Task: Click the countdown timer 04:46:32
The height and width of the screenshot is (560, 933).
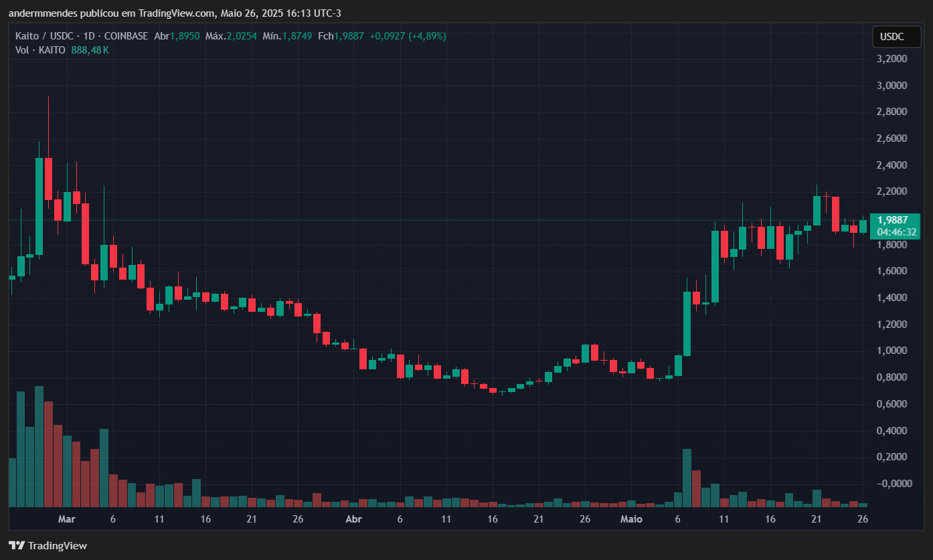Action: tap(897, 232)
